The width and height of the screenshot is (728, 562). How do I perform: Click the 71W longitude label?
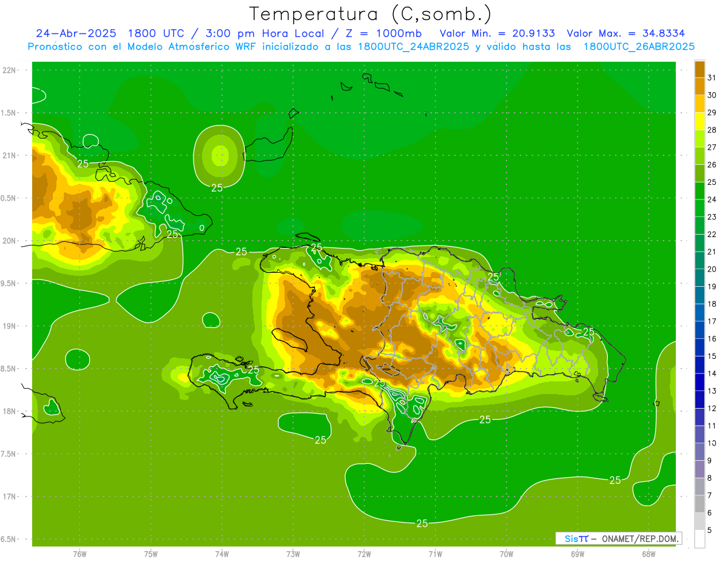[x=435, y=554]
